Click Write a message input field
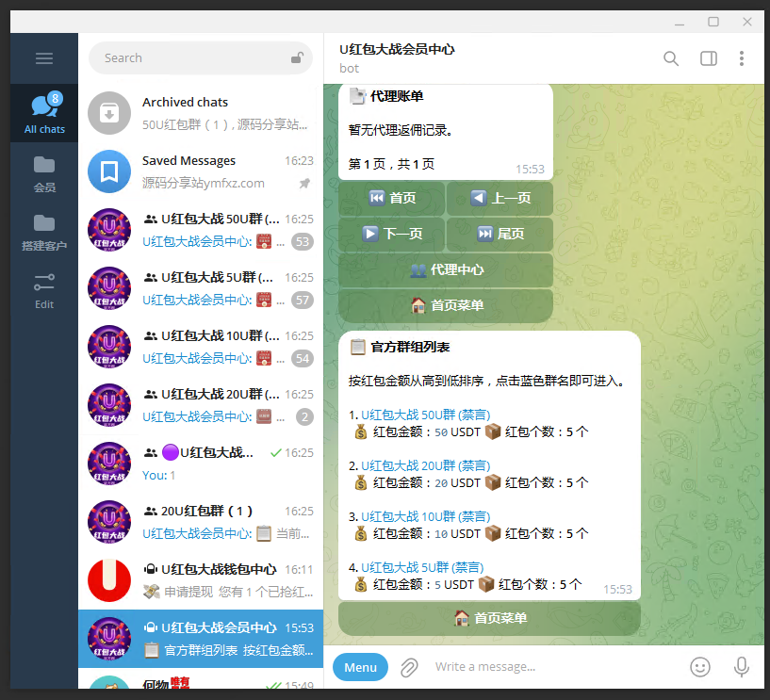 click(555, 667)
